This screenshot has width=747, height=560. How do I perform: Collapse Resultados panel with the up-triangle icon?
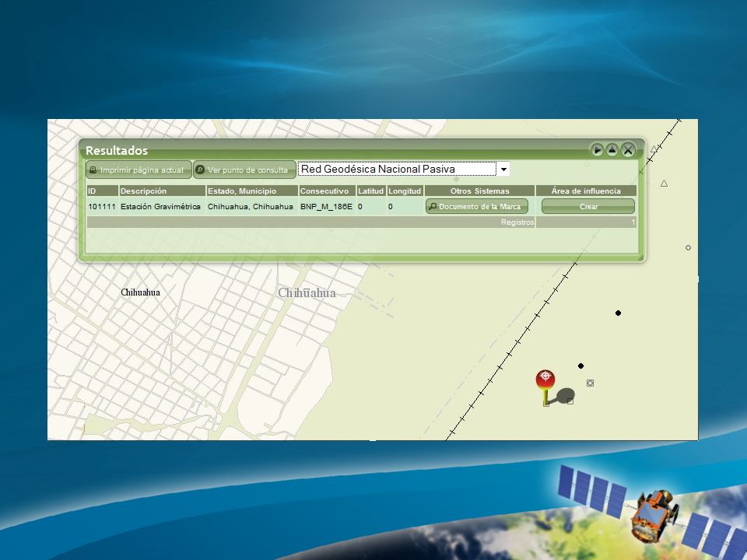(x=612, y=150)
